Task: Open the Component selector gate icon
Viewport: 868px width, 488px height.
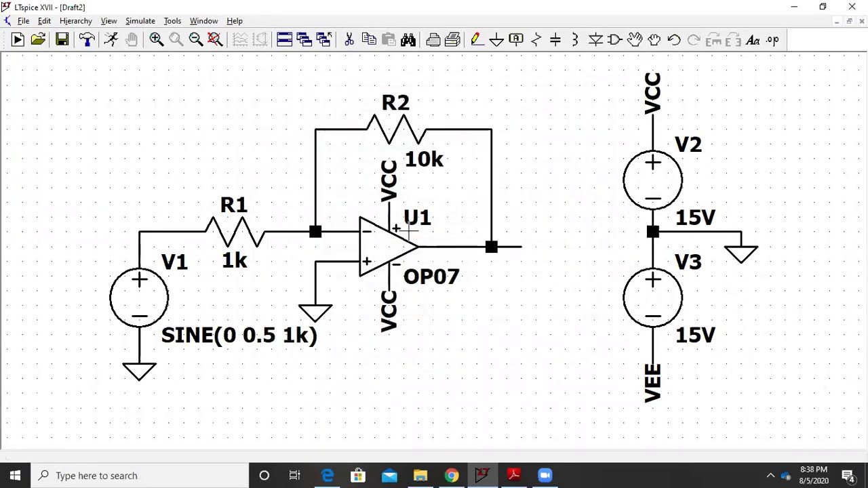Action: 615,40
